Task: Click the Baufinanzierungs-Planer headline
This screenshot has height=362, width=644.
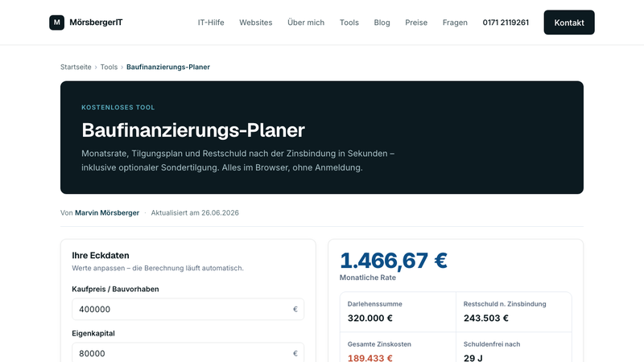Action: (x=193, y=130)
